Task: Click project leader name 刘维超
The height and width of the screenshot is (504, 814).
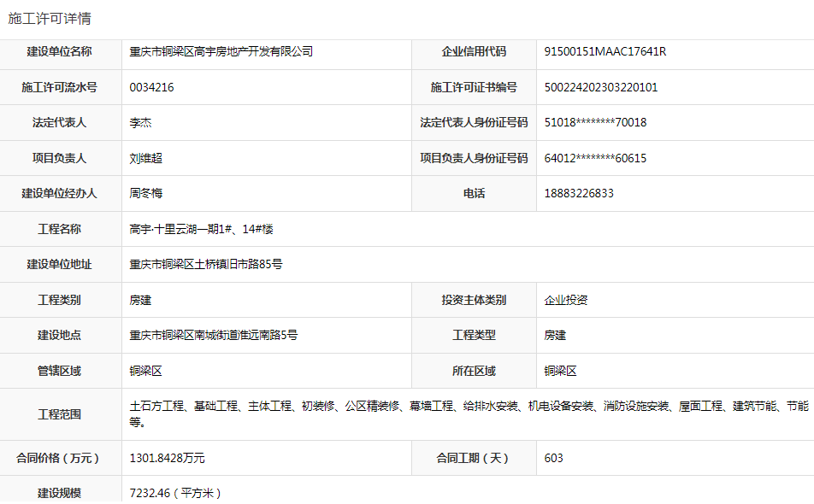Action: [145, 158]
